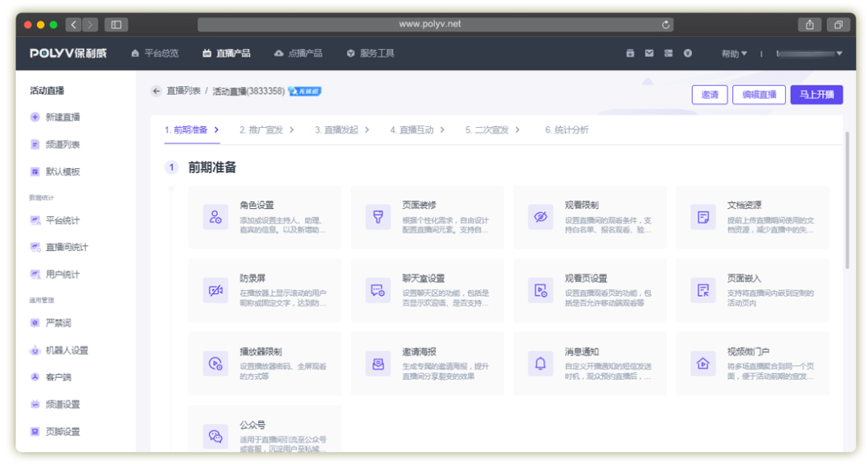Select the 公众号 WeChat account icon
Image resolution: width=868 pixels, height=464 pixels.
[x=215, y=437]
